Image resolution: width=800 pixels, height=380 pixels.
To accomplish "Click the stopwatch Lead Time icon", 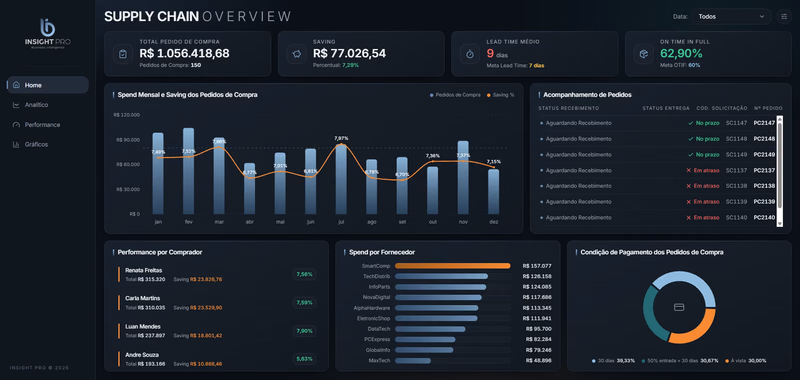I will [x=470, y=54].
